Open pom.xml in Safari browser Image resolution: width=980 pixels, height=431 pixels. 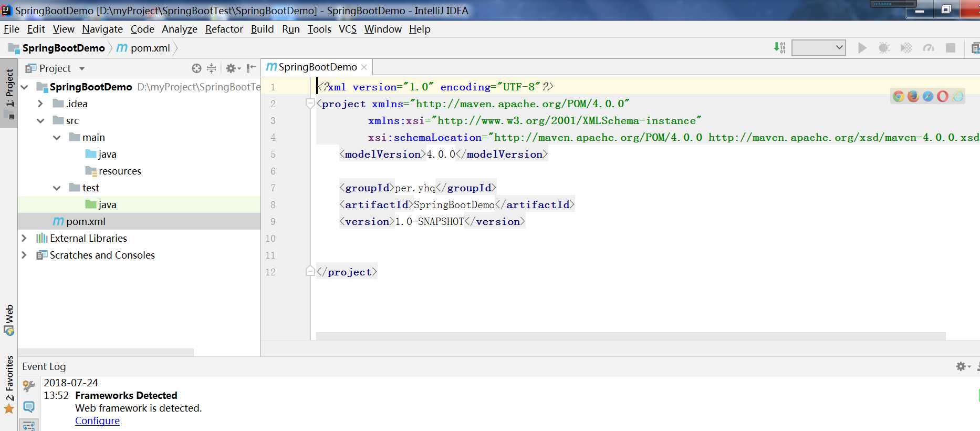click(x=928, y=96)
